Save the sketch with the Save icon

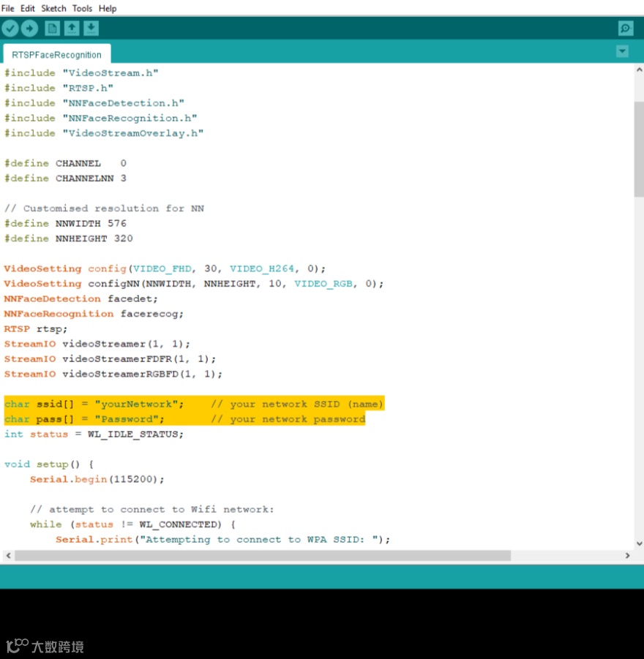click(91, 28)
